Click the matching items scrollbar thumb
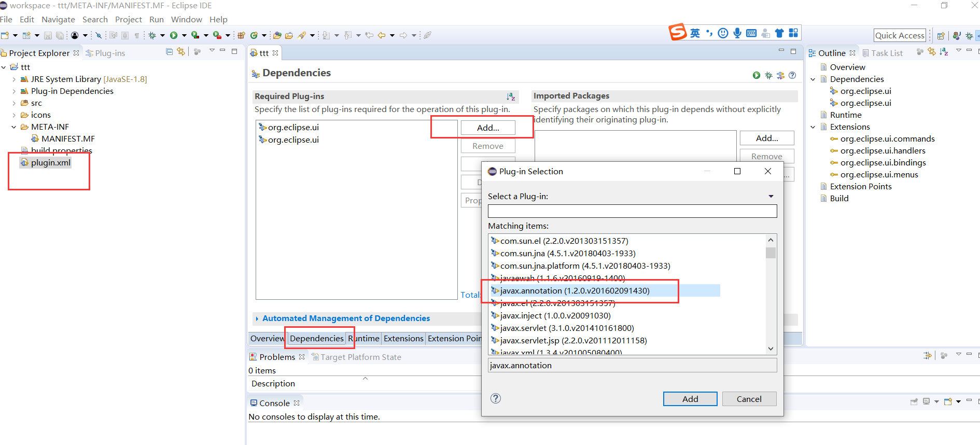This screenshot has height=445, width=980. click(771, 253)
